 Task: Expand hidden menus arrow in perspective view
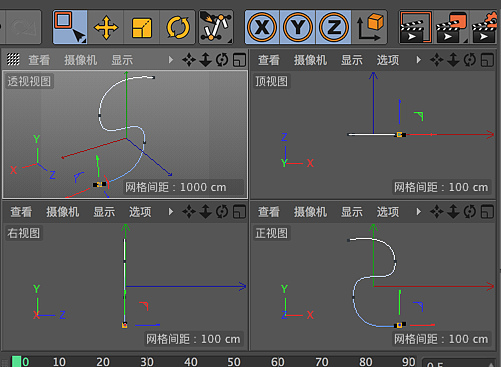171,60
